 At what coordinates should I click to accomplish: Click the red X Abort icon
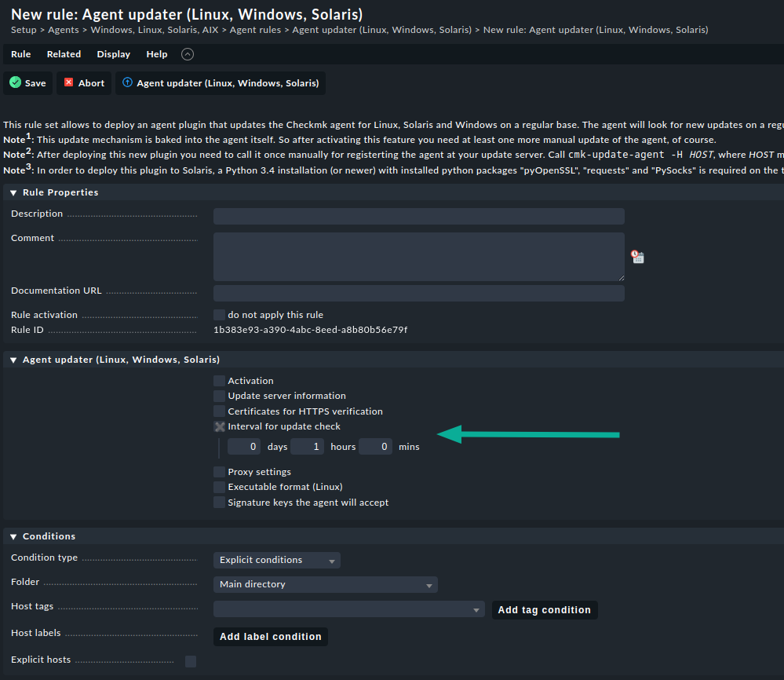pyautogui.click(x=68, y=82)
